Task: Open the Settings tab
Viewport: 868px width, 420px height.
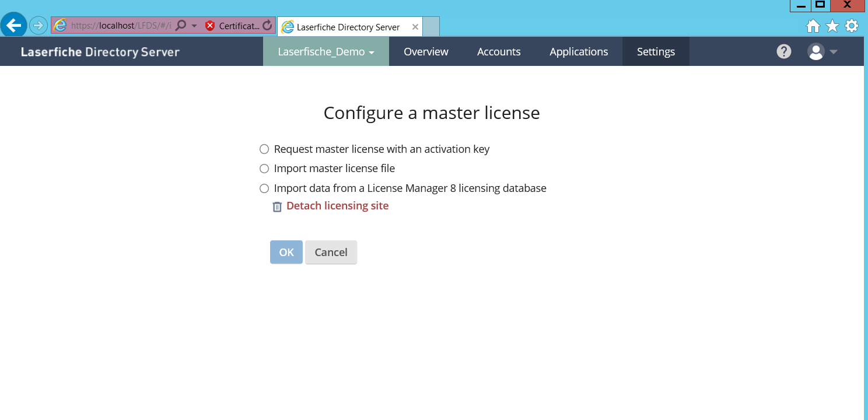Action: (656, 51)
